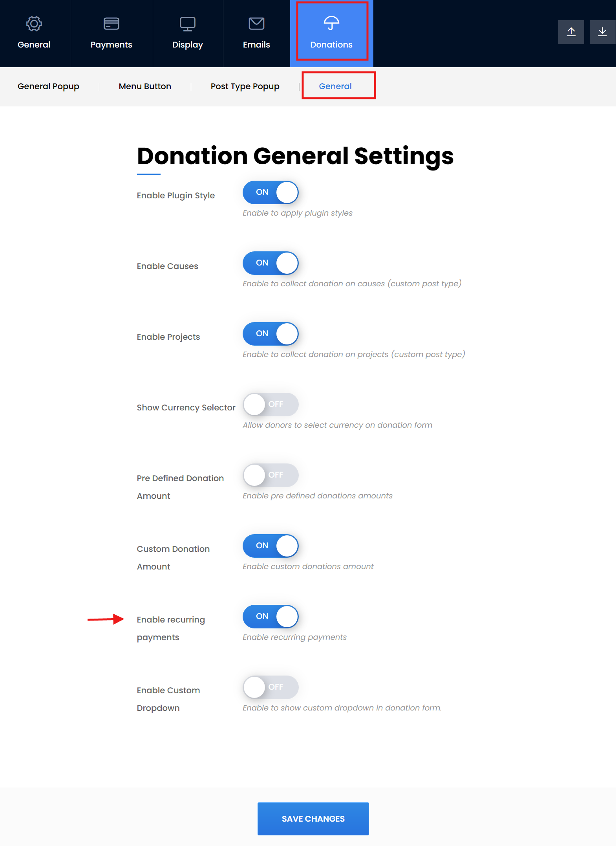The image size is (616, 846).
Task: Enable the Show Currency Selector switch
Action: [x=271, y=405]
